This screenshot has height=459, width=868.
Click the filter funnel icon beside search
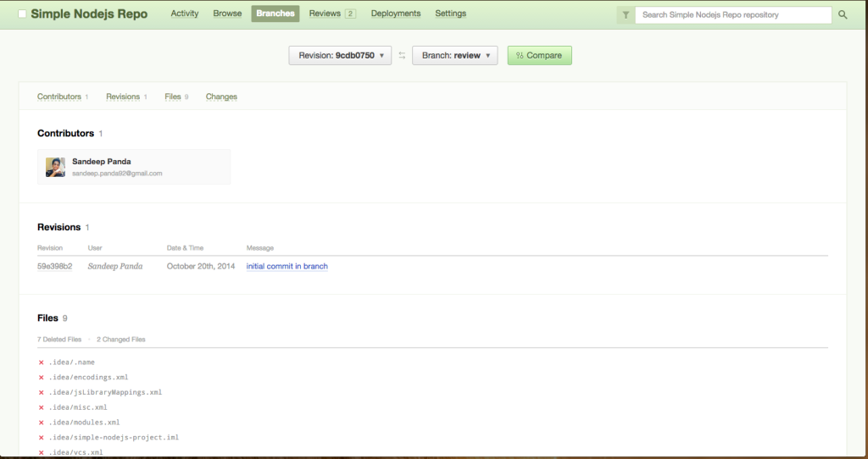(626, 14)
